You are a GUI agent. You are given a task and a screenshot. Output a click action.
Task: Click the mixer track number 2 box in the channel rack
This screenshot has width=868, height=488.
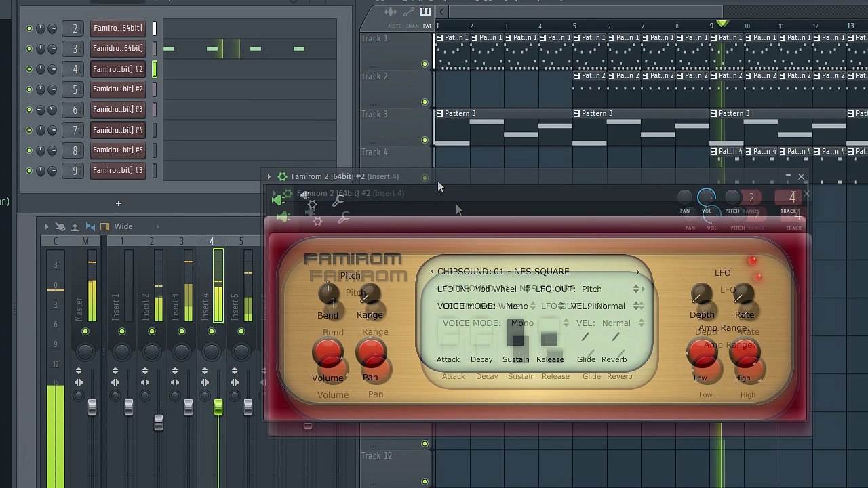pos(74,28)
